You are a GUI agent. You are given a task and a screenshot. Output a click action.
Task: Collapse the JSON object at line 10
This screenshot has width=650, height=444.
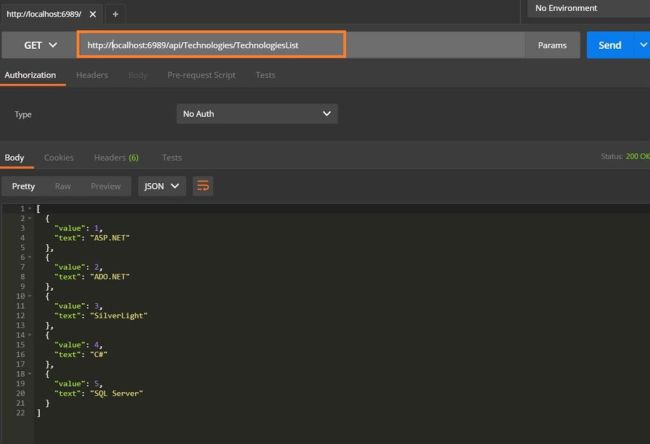(30, 296)
